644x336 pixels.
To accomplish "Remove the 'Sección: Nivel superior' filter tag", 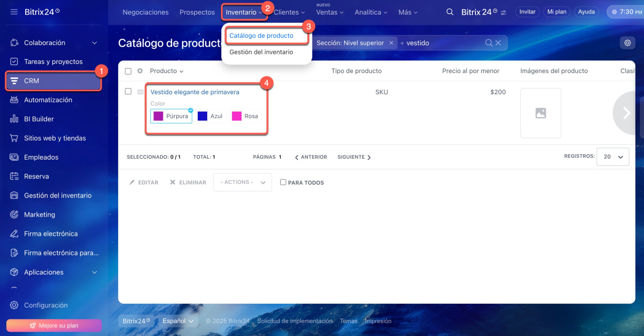I will pos(391,43).
